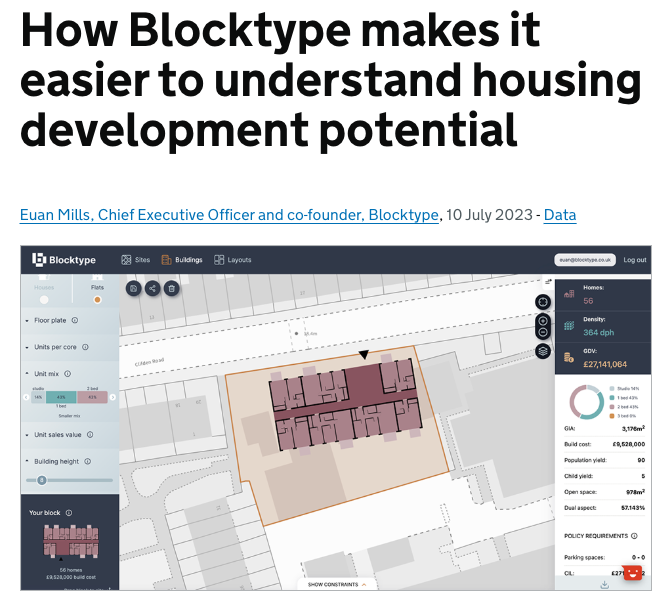Image resolution: width=665 pixels, height=602 pixels.
Task: Click the Your block thumbnail preview
Action: pyautogui.click(x=71, y=541)
